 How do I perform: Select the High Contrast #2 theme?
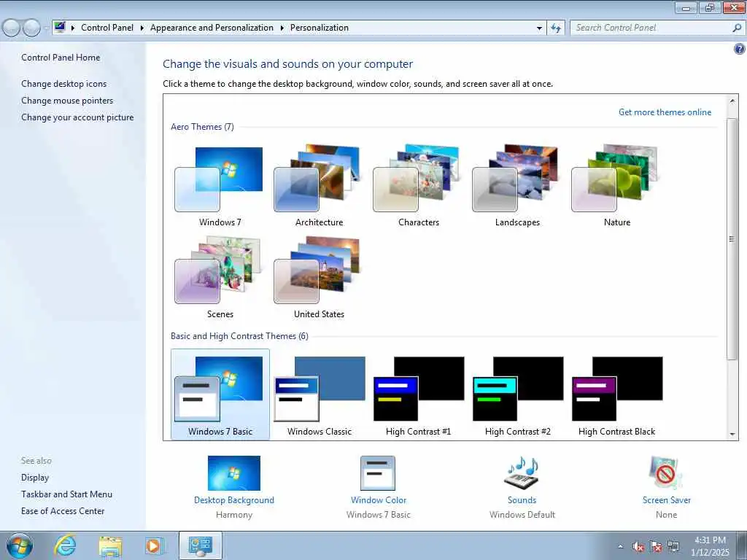(517, 394)
